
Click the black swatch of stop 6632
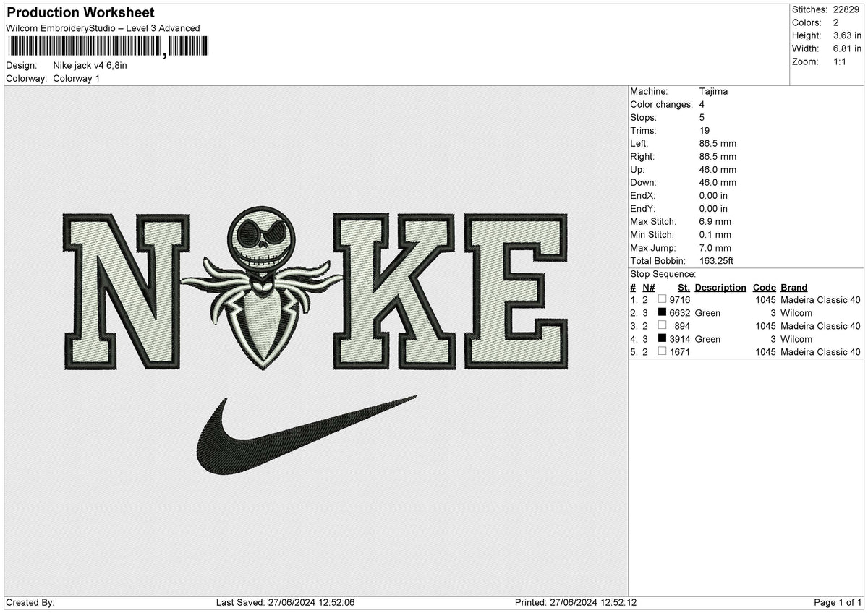click(662, 313)
